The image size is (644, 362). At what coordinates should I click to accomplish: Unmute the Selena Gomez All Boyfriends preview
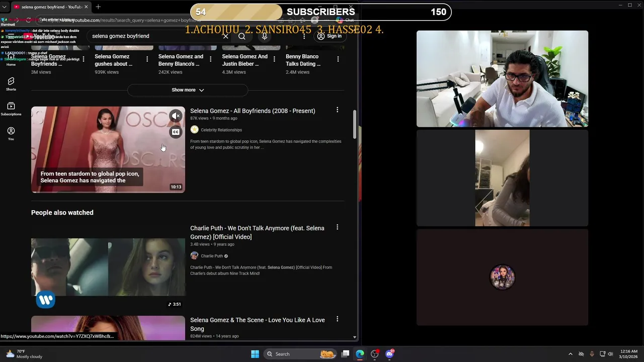pyautogui.click(x=176, y=116)
